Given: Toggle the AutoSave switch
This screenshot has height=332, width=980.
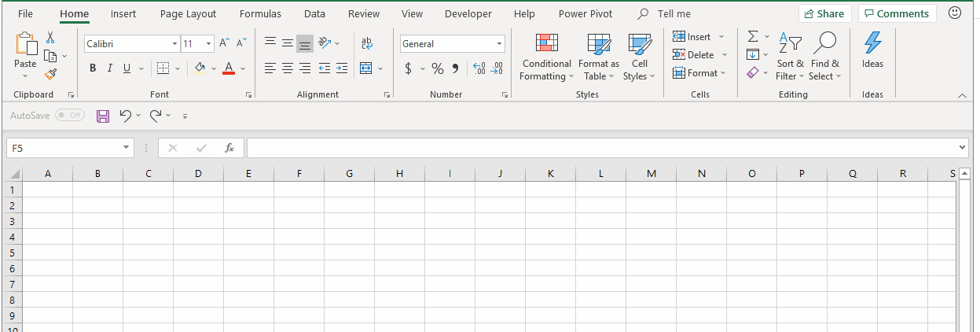Looking at the screenshot, I should [x=70, y=116].
